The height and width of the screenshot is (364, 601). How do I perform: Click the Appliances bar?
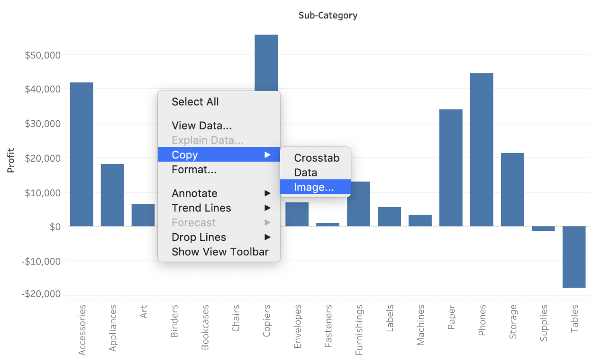click(112, 195)
